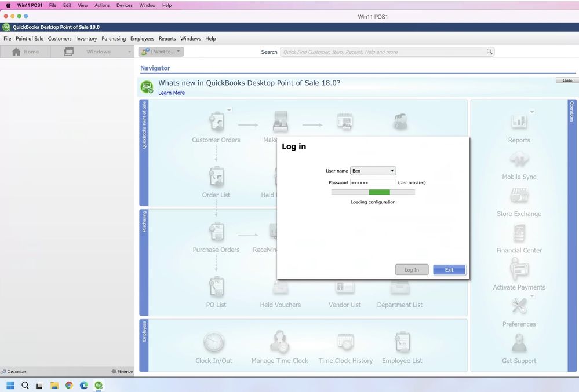Image resolution: width=579 pixels, height=392 pixels.
Task: Click Customize in the left panel
Action: point(14,371)
